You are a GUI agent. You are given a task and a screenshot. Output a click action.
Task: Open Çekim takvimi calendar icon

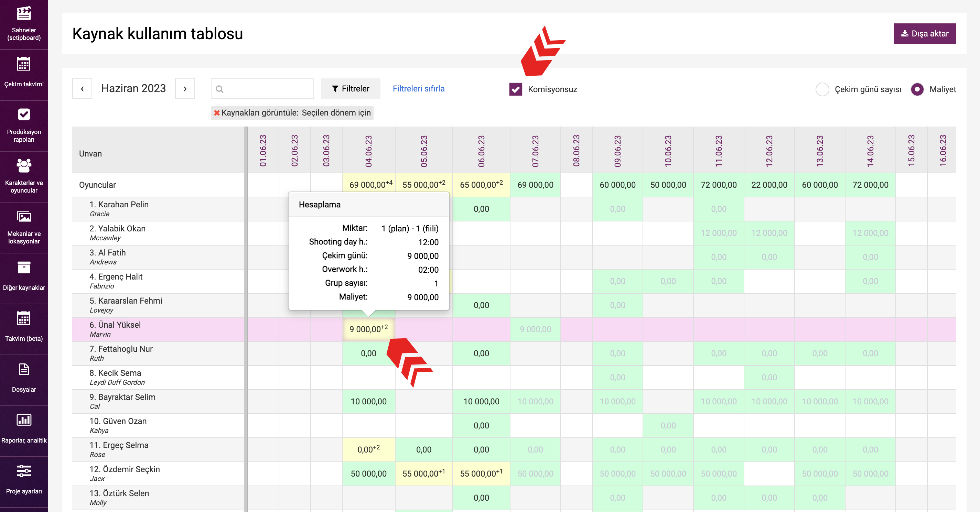24,64
